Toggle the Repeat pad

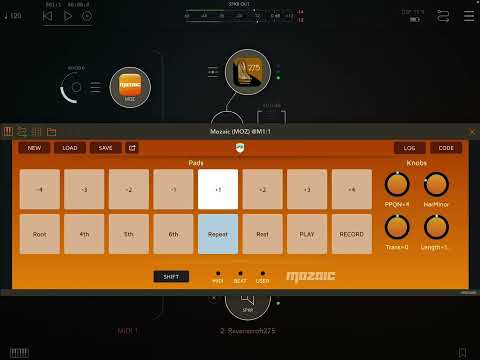click(218, 234)
